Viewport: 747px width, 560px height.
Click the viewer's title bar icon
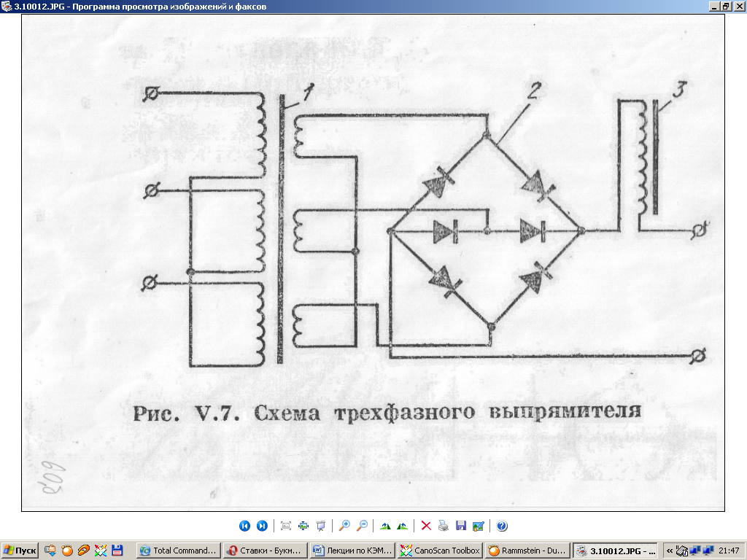pos(6,6)
